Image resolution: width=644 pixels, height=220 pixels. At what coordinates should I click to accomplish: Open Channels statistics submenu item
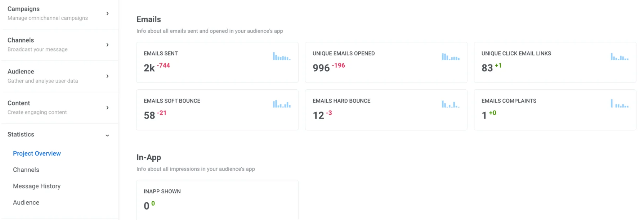(26, 170)
